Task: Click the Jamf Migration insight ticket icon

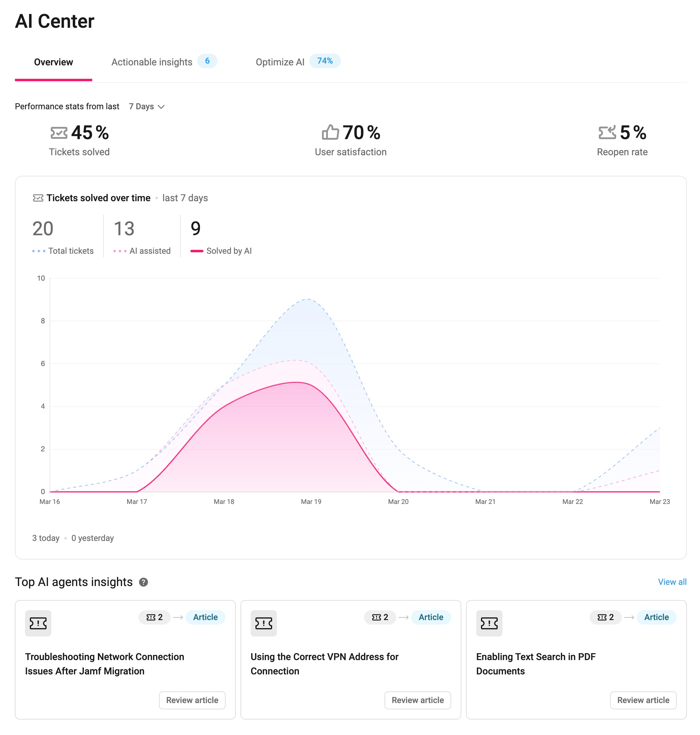Action: (x=38, y=623)
